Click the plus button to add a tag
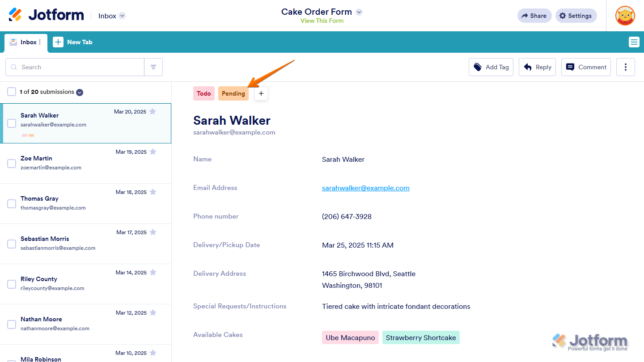Viewport: 644px width, 362px height. (261, 93)
